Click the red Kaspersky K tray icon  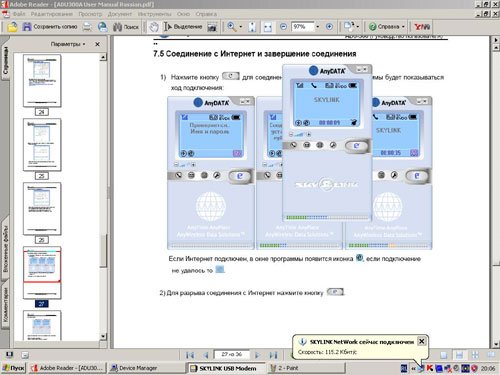[x=430, y=368]
